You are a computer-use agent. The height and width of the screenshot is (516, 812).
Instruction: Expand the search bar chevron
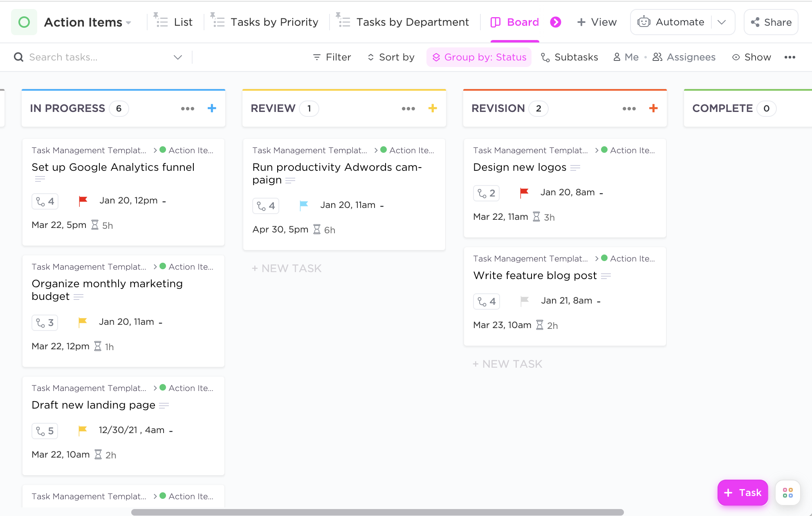click(x=178, y=57)
